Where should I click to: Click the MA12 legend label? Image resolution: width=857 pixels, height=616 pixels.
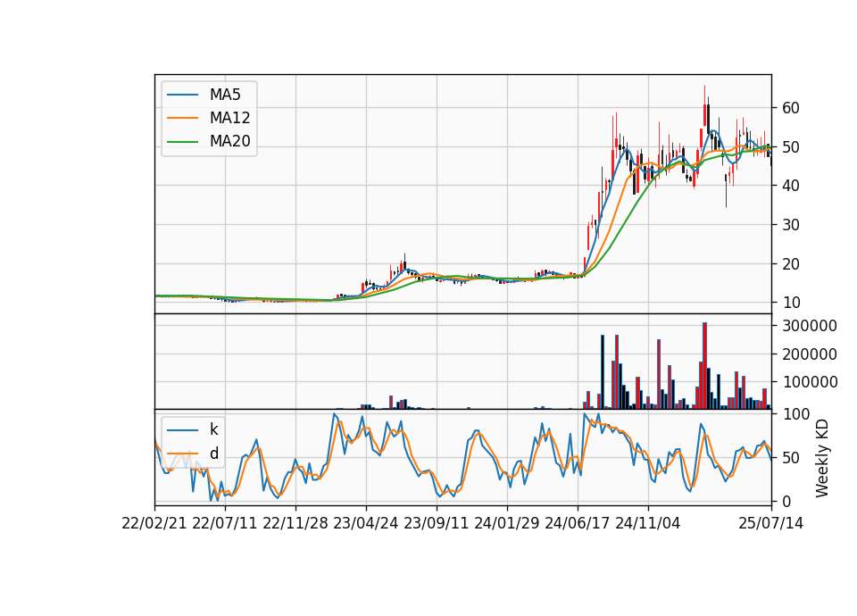pos(229,118)
